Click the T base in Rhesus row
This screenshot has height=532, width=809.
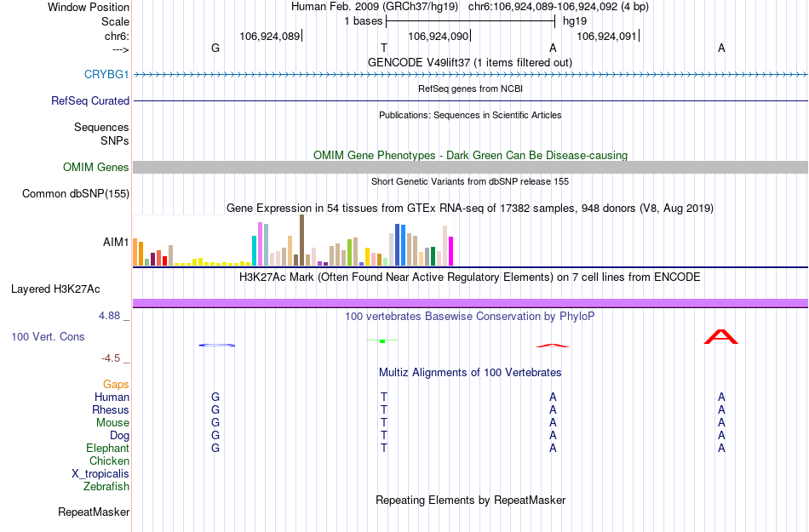(384, 409)
